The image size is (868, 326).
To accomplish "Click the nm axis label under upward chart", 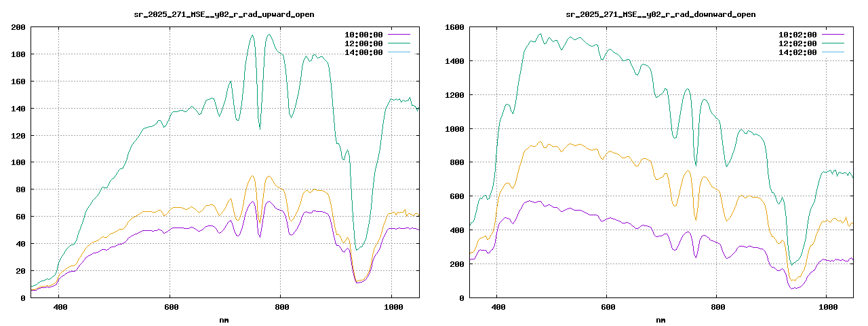I will coord(224,319).
